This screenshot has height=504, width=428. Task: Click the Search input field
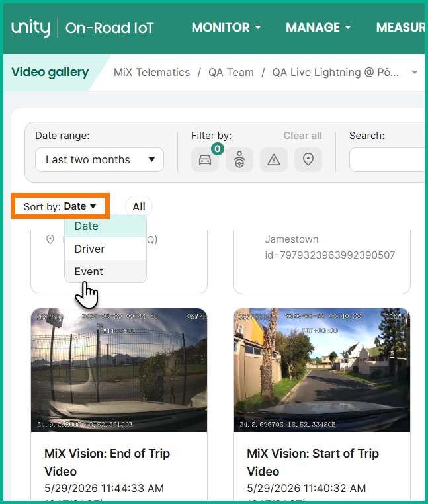tap(387, 160)
